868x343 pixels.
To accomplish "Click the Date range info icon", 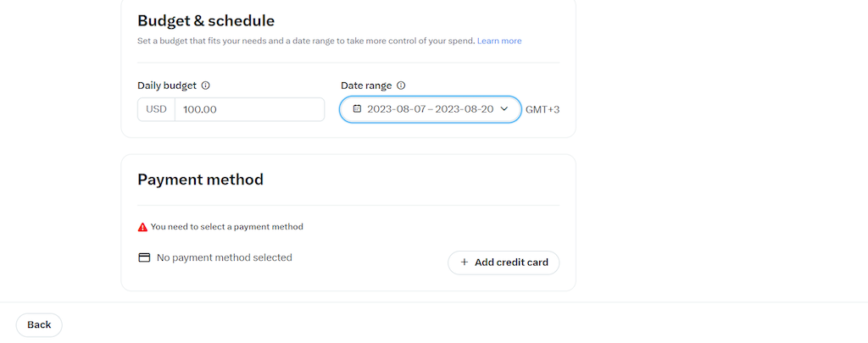I will click(401, 86).
